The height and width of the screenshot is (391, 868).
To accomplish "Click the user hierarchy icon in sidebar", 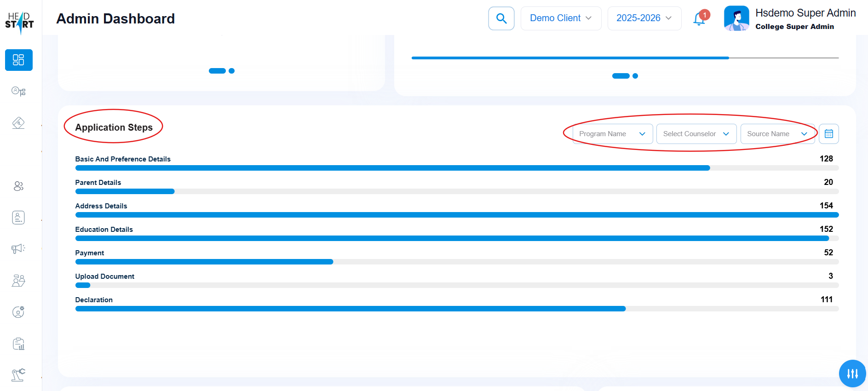I will [x=18, y=91].
